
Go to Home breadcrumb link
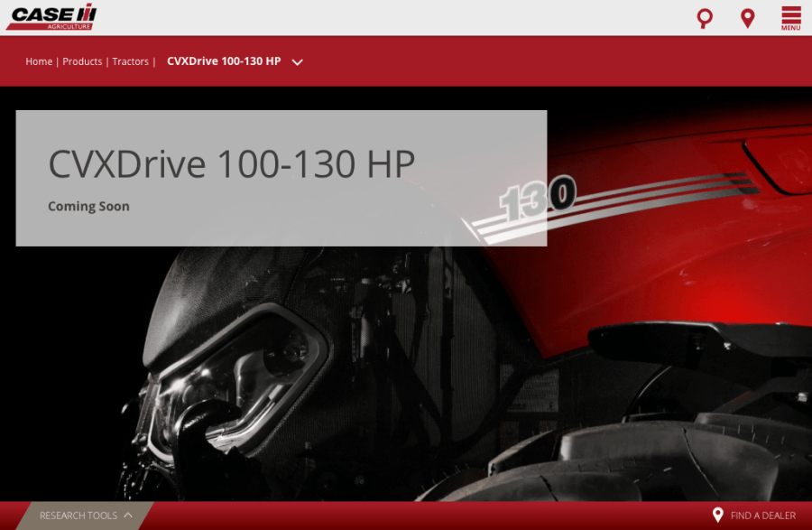pyautogui.click(x=39, y=61)
